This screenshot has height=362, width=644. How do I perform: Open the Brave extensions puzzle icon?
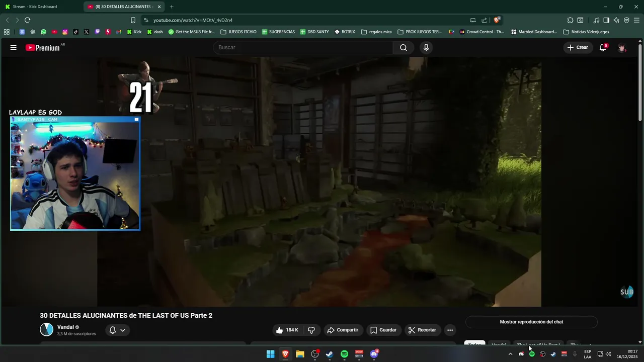tap(570, 20)
